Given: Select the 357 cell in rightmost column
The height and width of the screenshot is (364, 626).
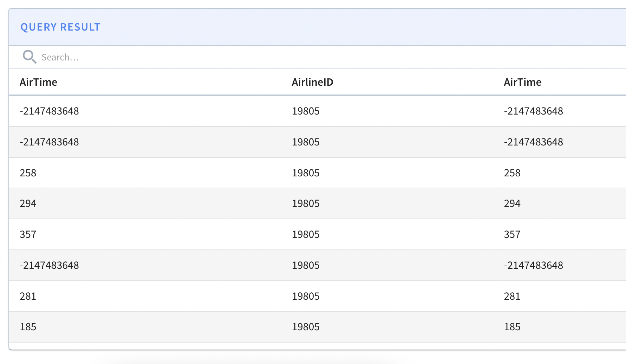Looking at the screenshot, I should tap(512, 234).
